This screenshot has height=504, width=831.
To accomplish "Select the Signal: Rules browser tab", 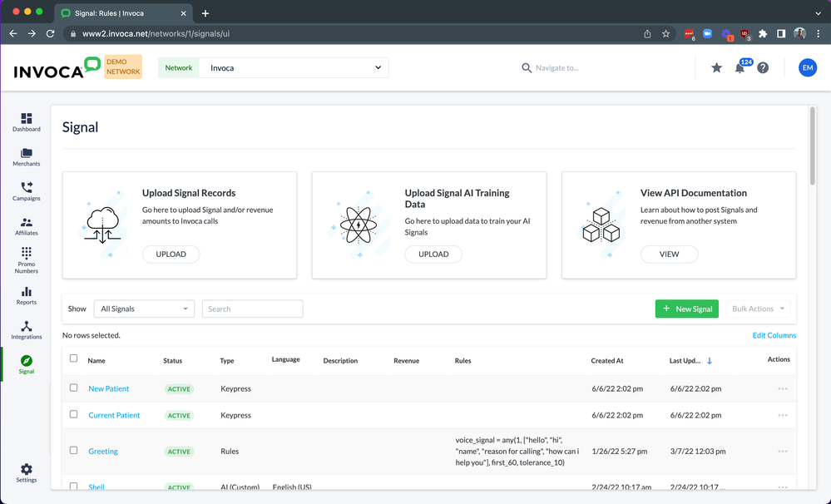I will pyautogui.click(x=123, y=13).
